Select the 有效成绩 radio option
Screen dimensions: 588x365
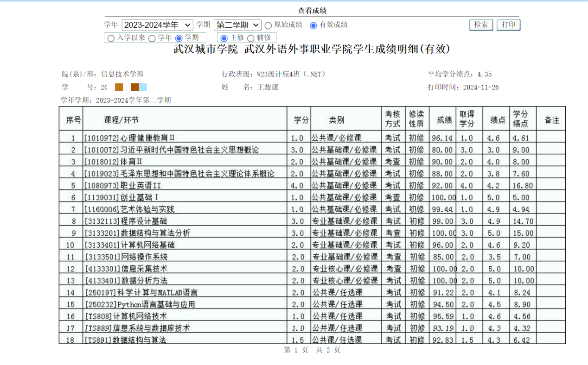coord(313,25)
